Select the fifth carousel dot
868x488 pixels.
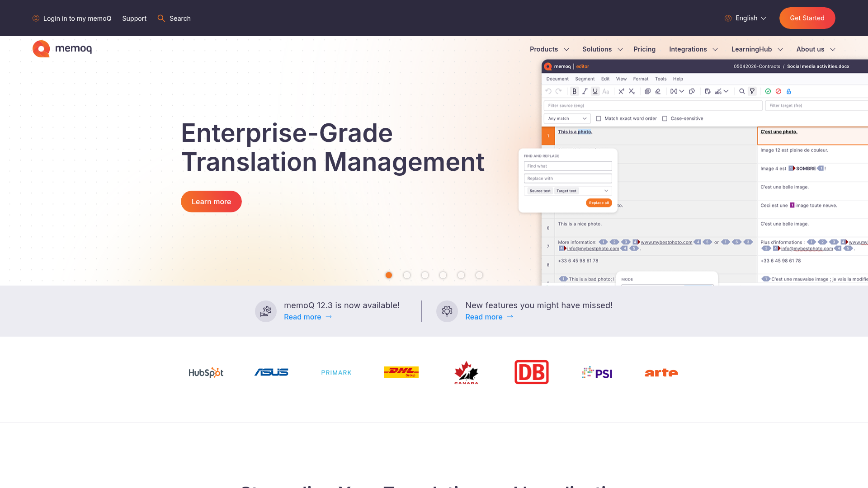click(461, 275)
